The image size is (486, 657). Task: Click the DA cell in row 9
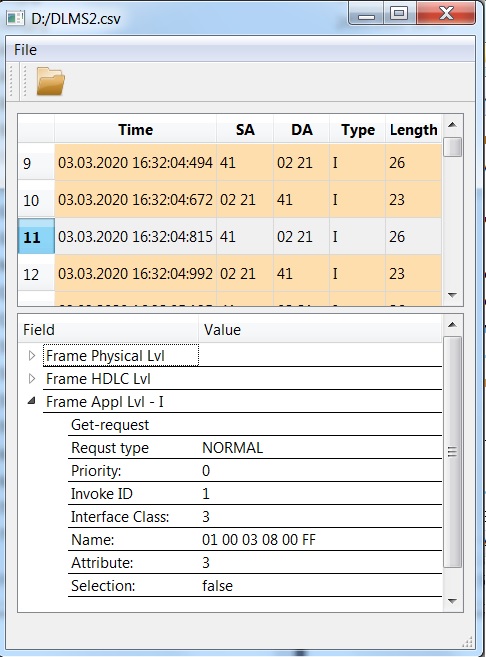point(302,163)
